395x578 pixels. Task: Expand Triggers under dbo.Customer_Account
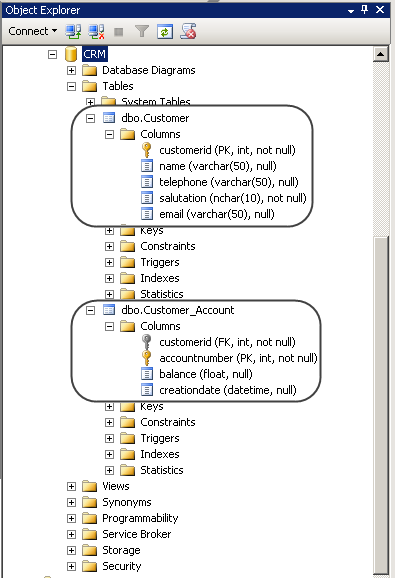[x=109, y=439]
